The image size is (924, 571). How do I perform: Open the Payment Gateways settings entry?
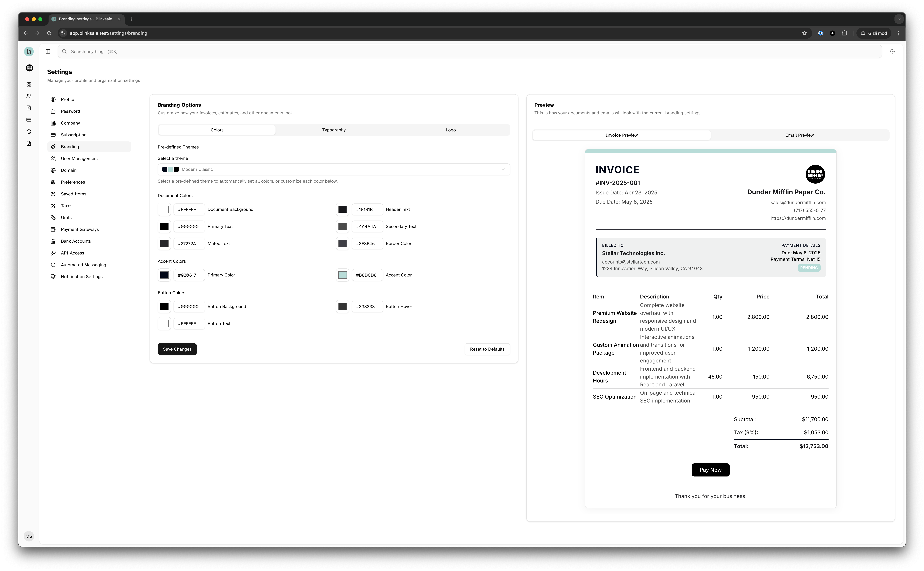coord(80,229)
